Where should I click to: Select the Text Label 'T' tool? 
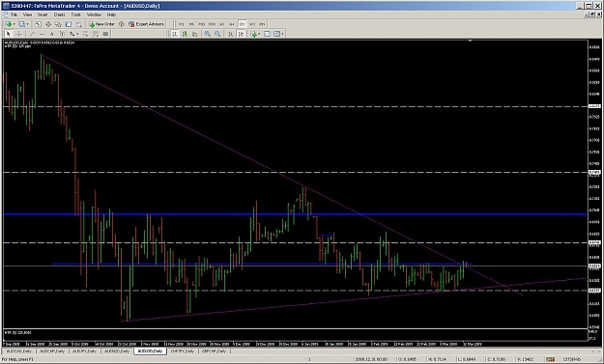(x=62, y=34)
